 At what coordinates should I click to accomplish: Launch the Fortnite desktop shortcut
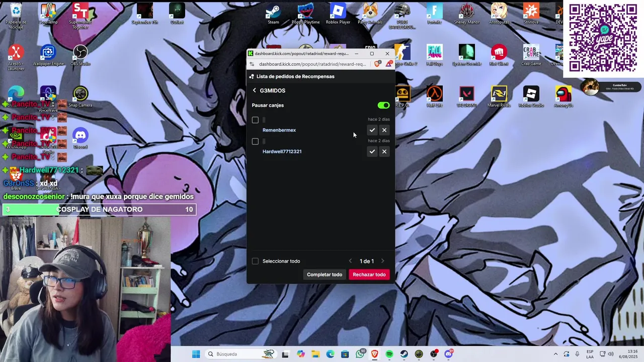[434, 14]
